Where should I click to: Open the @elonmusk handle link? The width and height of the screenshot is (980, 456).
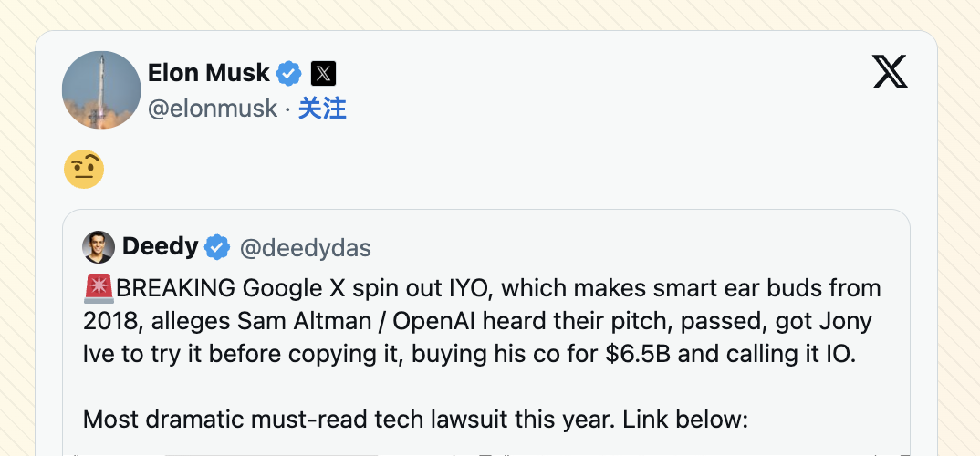(x=213, y=109)
